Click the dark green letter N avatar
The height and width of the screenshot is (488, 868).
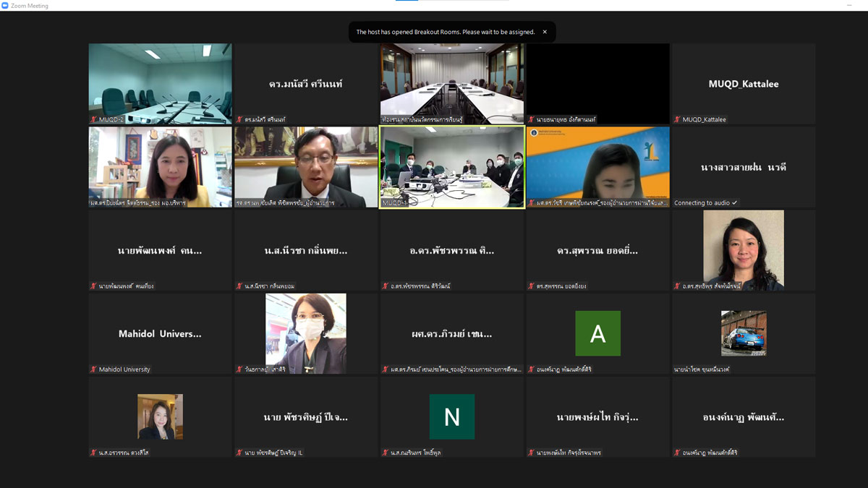[452, 416]
